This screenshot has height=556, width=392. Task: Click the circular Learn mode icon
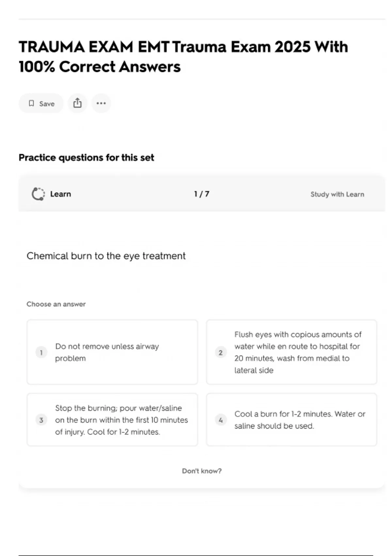click(x=38, y=194)
